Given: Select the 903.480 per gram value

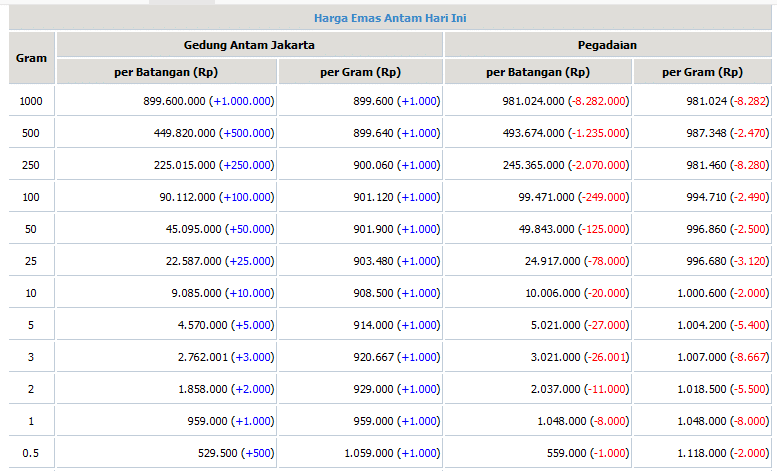Looking at the screenshot, I should point(373,261).
